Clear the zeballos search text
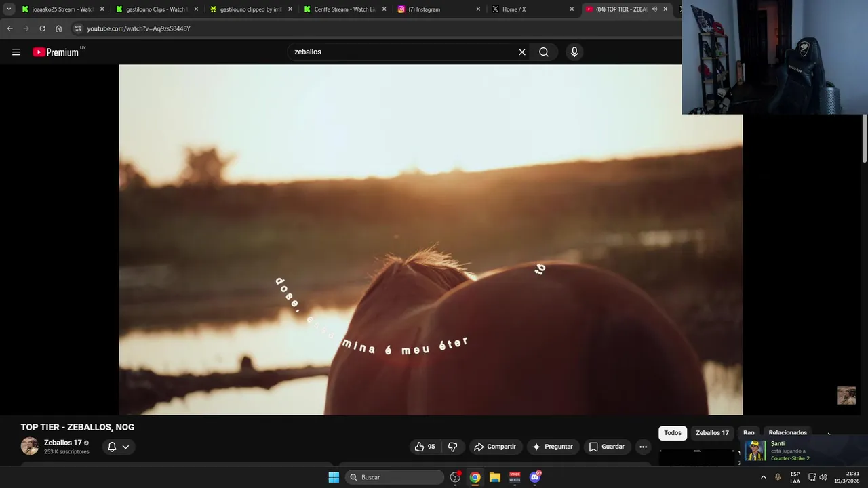868x488 pixels. pos(522,52)
